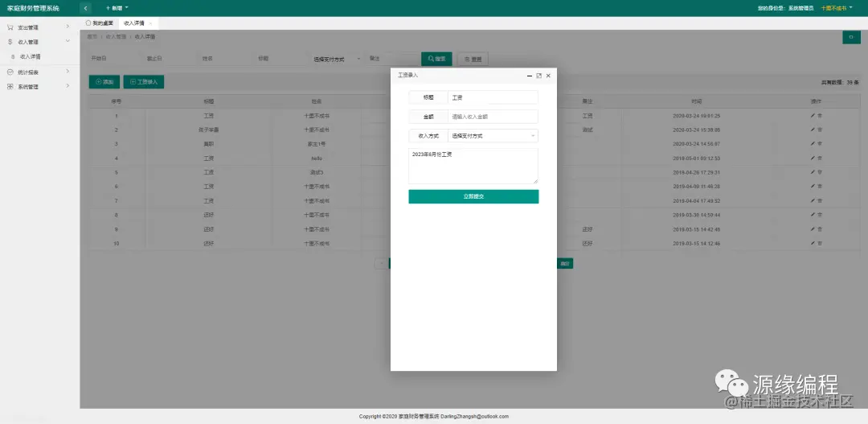Edit row 4 (hello) pencil icon

pyautogui.click(x=813, y=158)
